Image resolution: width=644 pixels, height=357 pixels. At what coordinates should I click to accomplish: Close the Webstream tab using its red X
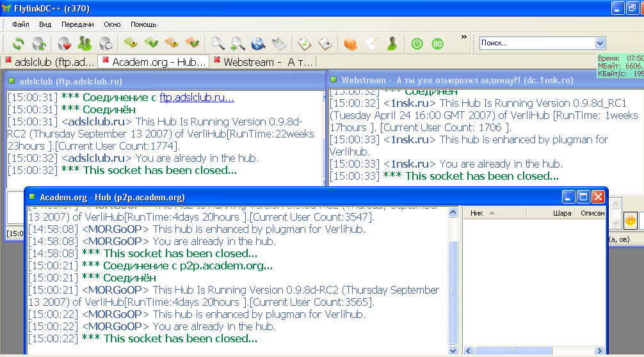coord(217,61)
